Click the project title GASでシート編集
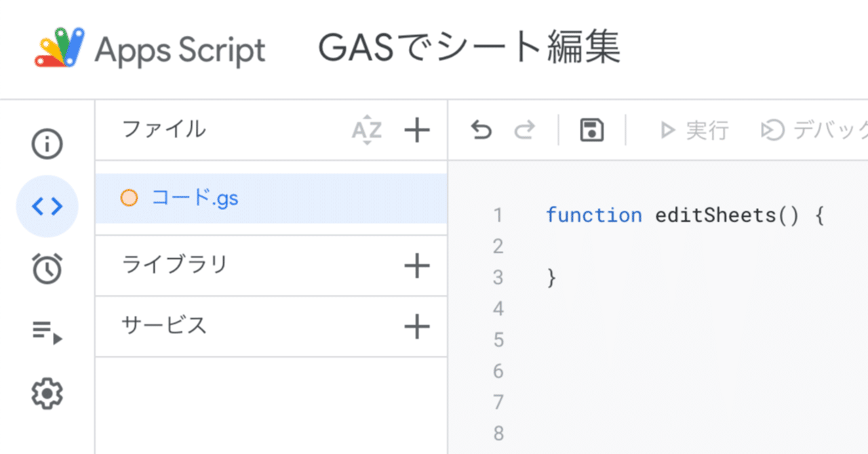Viewport: 868px width, 454px height. pos(469,49)
